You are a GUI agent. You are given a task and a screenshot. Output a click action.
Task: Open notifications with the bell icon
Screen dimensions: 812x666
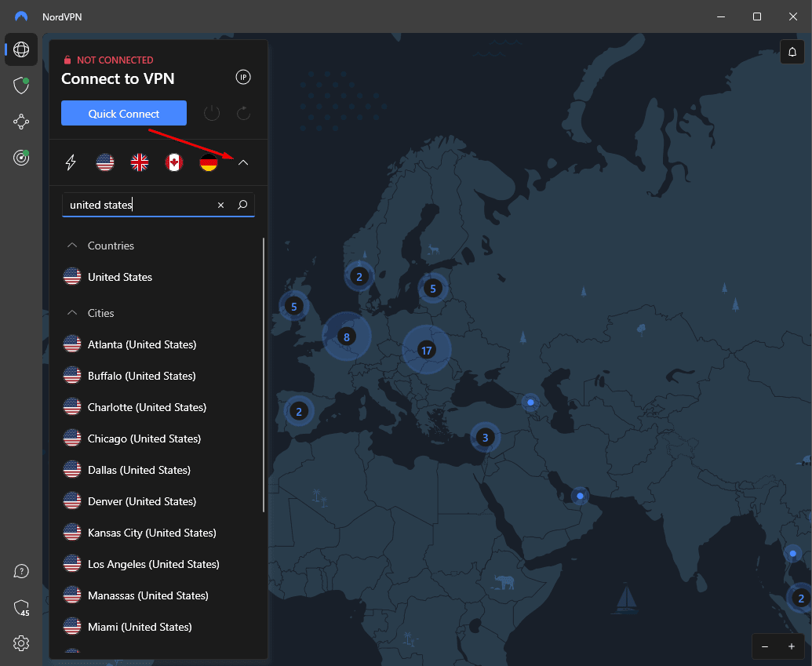click(x=792, y=52)
